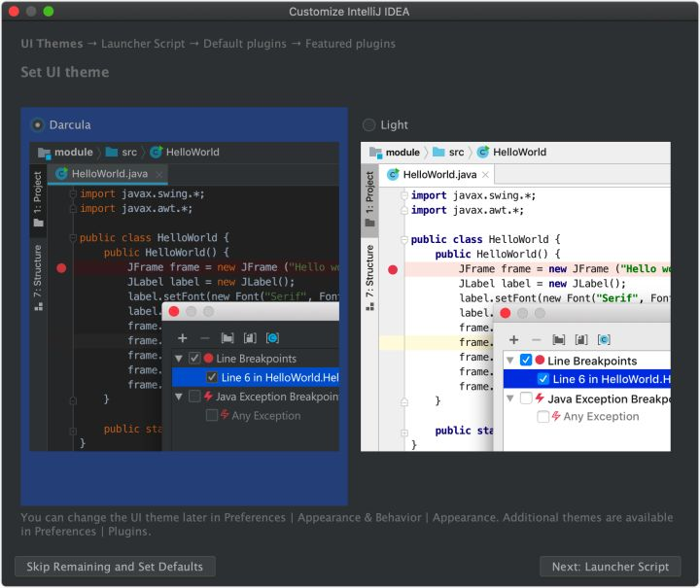Proceed with Next: Launcher Script button

point(610,567)
